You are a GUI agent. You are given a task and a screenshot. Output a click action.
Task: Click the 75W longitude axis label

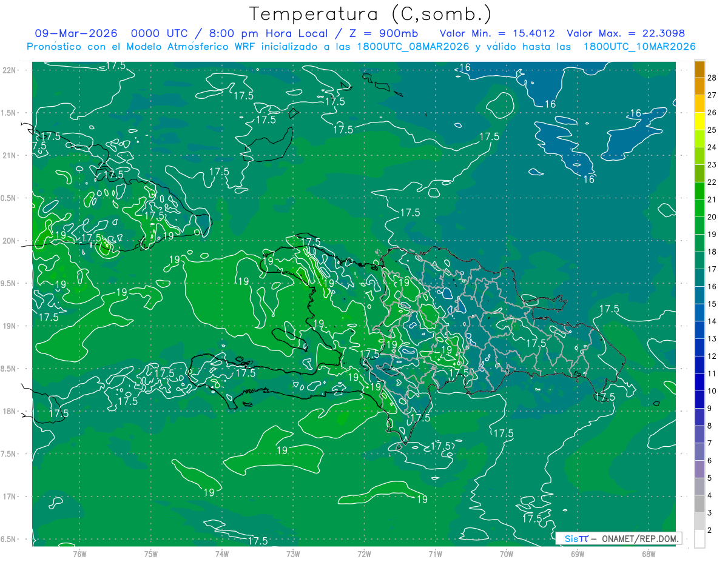pos(151,554)
